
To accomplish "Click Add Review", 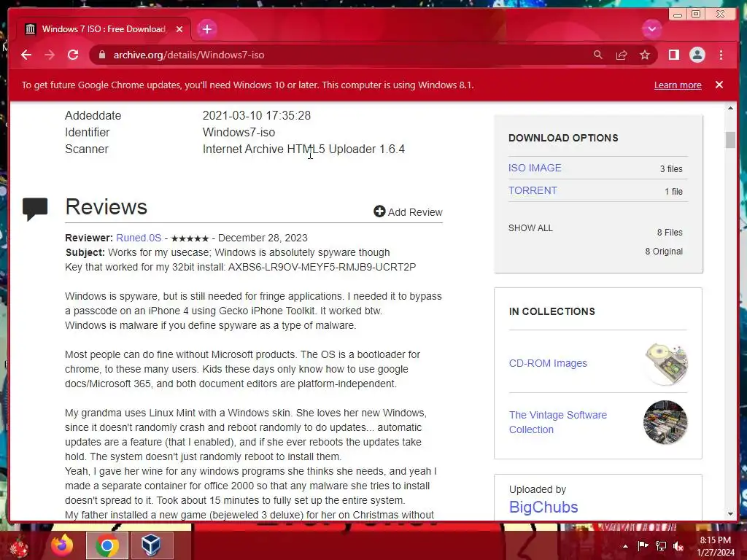I will [408, 212].
